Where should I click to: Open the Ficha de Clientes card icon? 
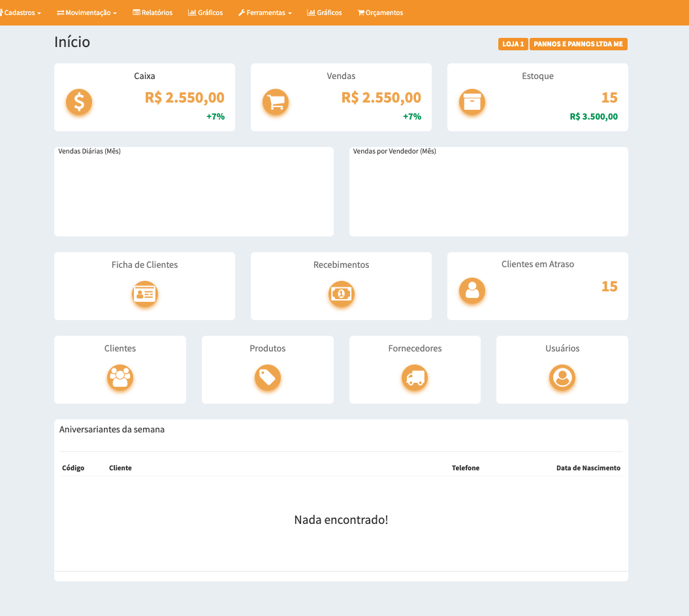tap(144, 294)
